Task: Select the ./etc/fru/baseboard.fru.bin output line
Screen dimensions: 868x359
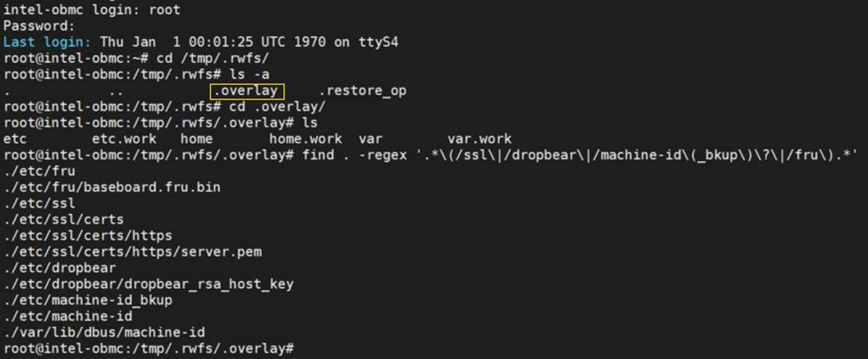Action: pyautogui.click(x=112, y=187)
